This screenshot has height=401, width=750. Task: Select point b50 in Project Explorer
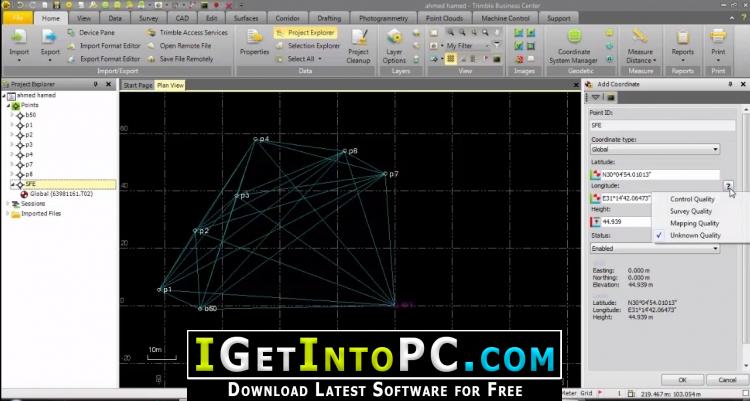(x=30, y=115)
